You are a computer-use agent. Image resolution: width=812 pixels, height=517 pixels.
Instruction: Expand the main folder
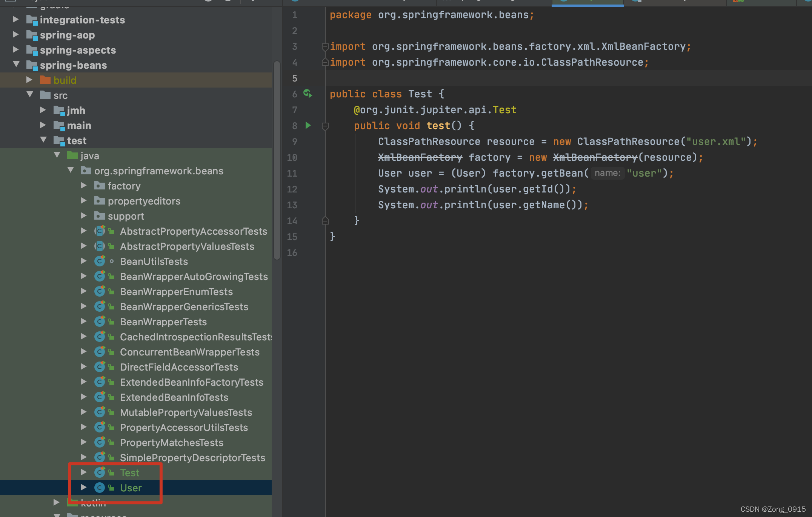43,125
